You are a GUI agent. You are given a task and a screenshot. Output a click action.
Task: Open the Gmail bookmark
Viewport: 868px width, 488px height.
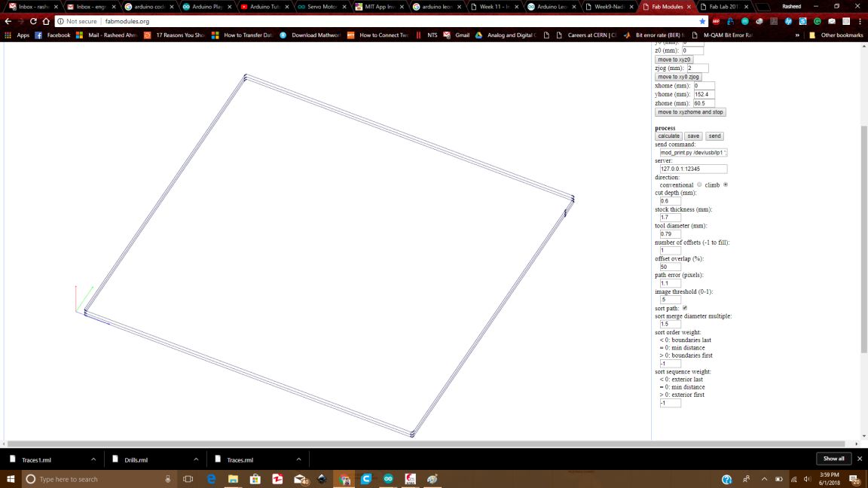[457, 35]
